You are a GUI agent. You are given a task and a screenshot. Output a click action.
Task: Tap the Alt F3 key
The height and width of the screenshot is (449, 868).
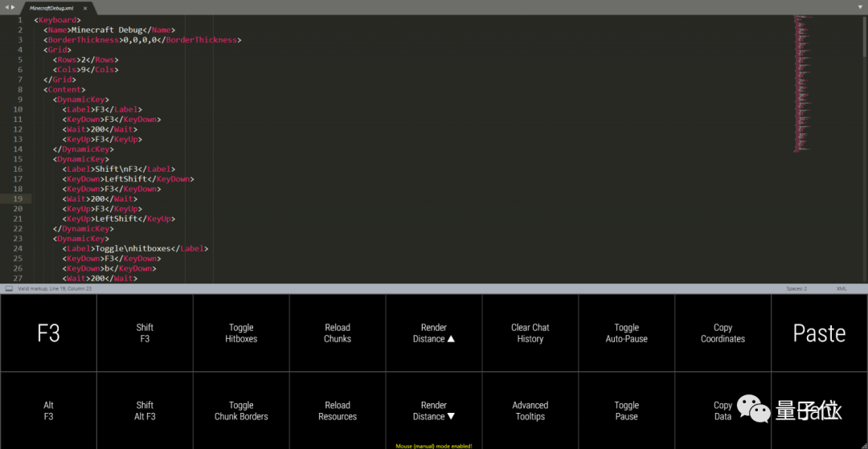[x=48, y=410]
